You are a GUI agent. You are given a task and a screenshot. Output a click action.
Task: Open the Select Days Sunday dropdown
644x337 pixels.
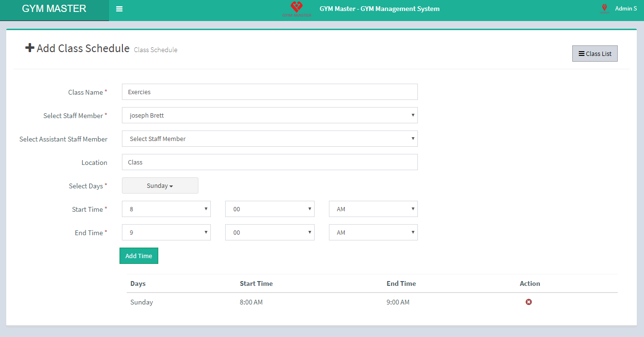click(x=160, y=186)
